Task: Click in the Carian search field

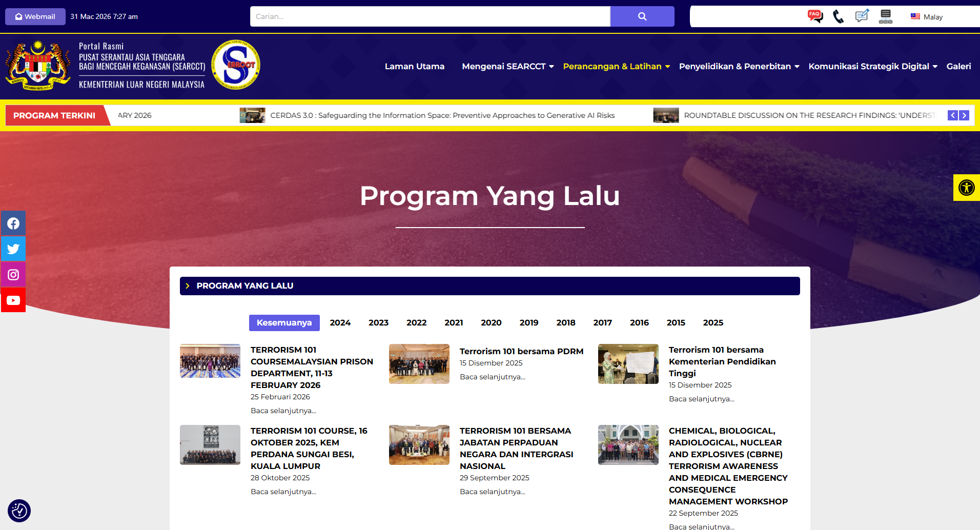Action: 430,16
